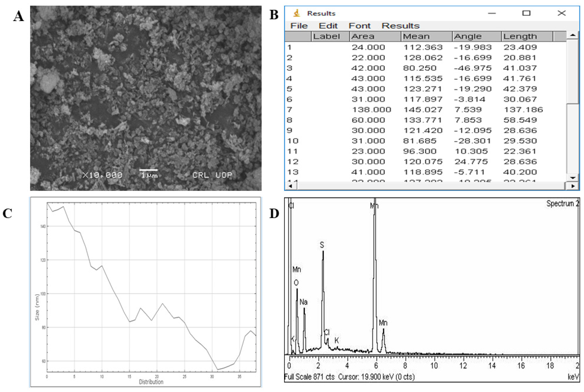The width and height of the screenshot is (584, 392).
Task: Click the O peak label in spectrum
Action: [296, 283]
